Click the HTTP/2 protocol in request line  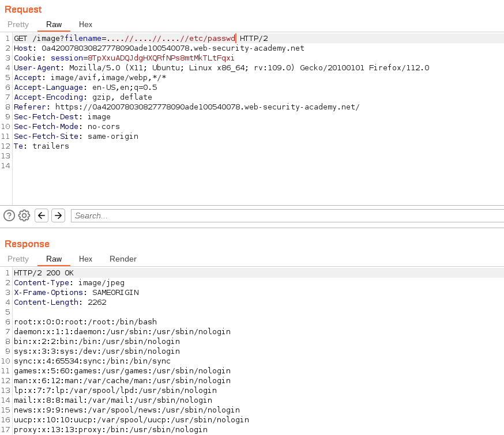254,39
